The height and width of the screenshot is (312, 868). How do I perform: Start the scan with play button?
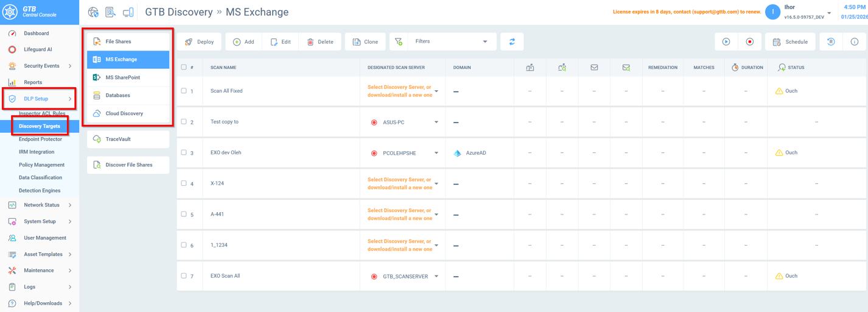click(x=726, y=41)
